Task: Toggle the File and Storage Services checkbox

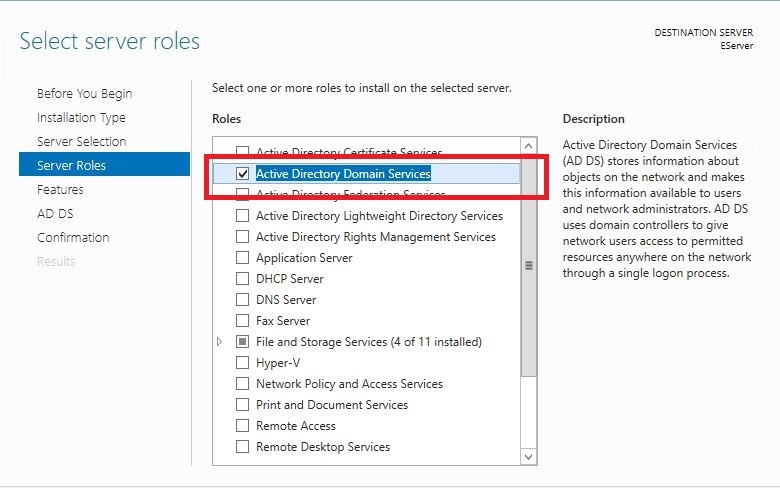Action: pyautogui.click(x=242, y=342)
